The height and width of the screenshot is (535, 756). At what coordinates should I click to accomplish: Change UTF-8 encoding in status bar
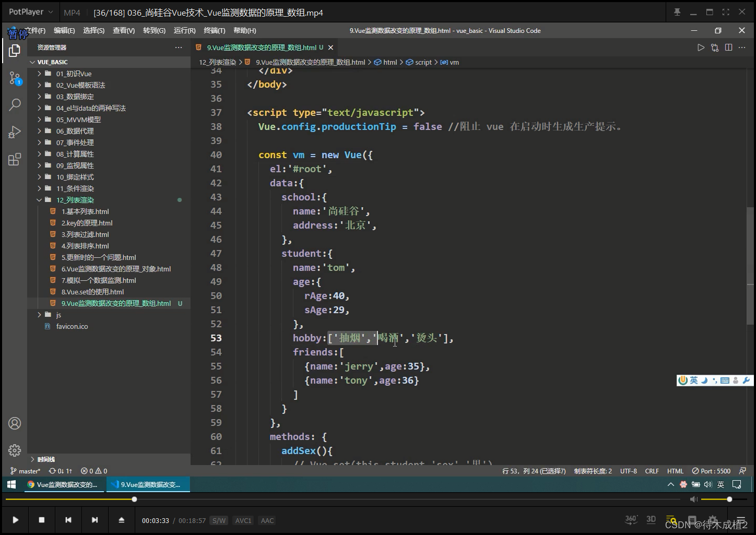[x=629, y=471]
